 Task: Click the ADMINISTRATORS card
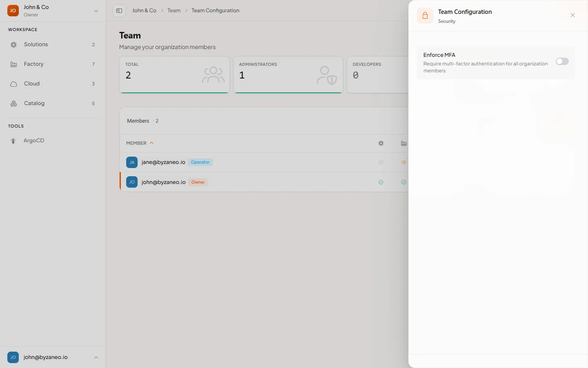288,75
